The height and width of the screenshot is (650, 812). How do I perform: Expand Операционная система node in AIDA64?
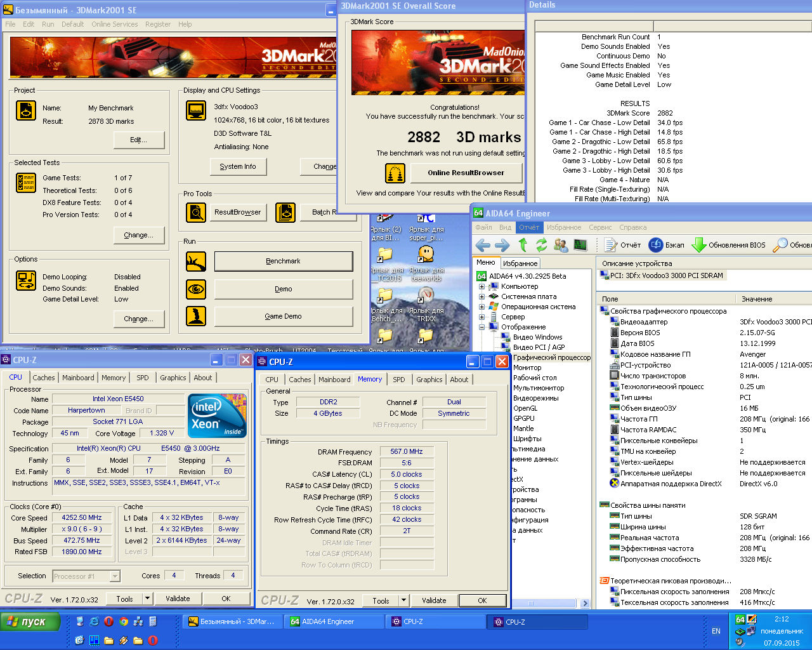tap(481, 307)
